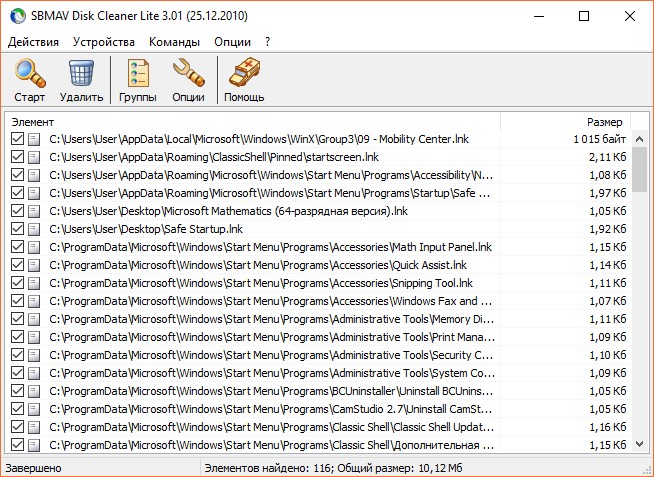654x477 pixels.
Task: Uncheck Microsoft Mathematics shortcut checkbox
Action: pos(17,211)
